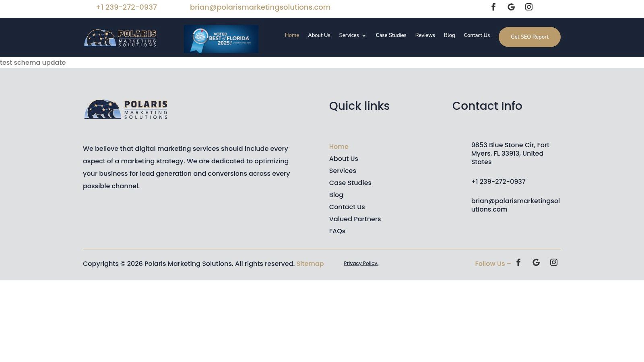Screen dimensions: 644x362
Task: Click email address in top bar
Action: 260,7
